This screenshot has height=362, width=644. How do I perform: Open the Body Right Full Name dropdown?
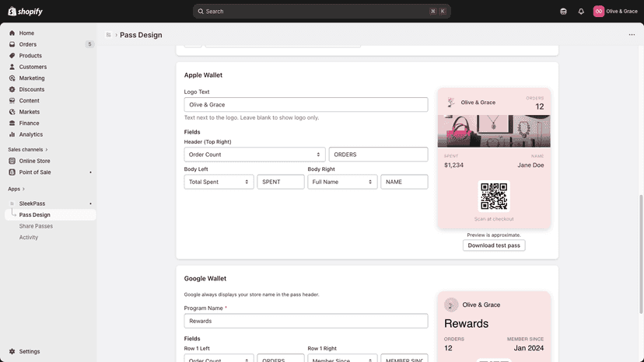click(x=342, y=182)
